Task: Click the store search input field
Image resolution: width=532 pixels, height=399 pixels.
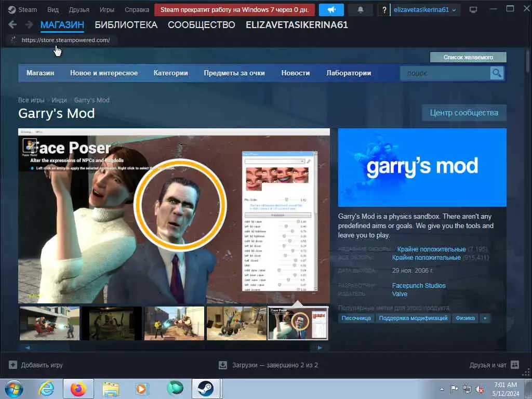Action: pyautogui.click(x=445, y=73)
